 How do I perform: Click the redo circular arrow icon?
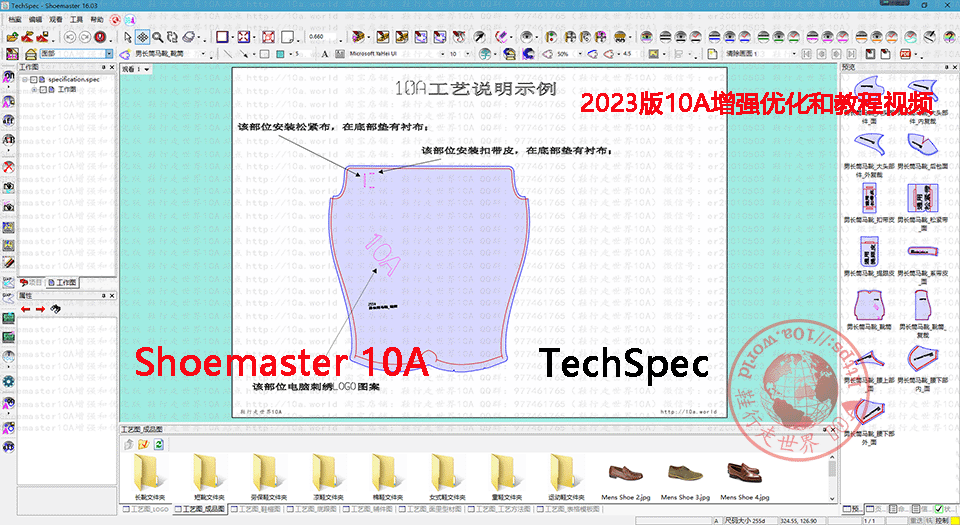pyautogui.click(x=84, y=37)
